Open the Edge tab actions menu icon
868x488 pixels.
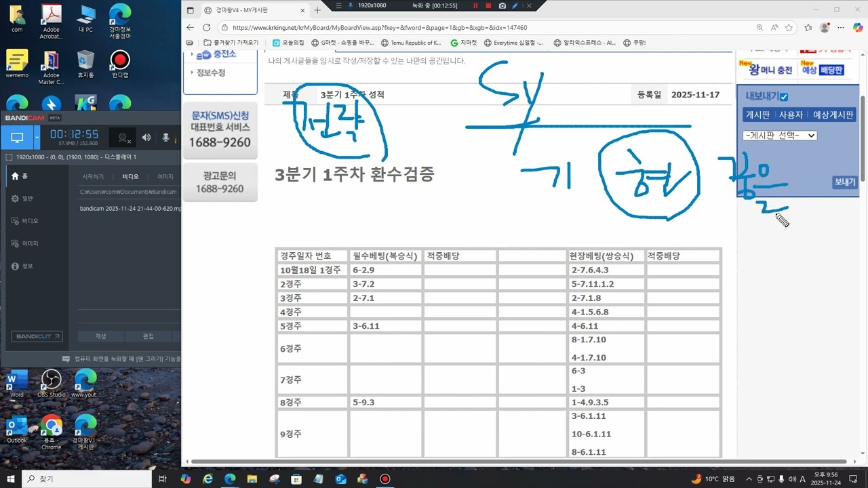point(191,10)
